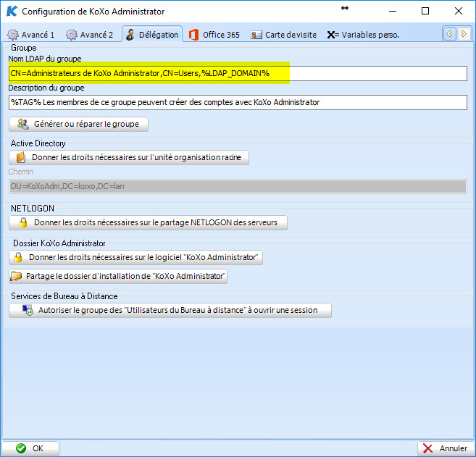Image resolution: width=476 pixels, height=457 pixels.
Task: Authorize Remote Desktop Users group session
Action: point(170,311)
